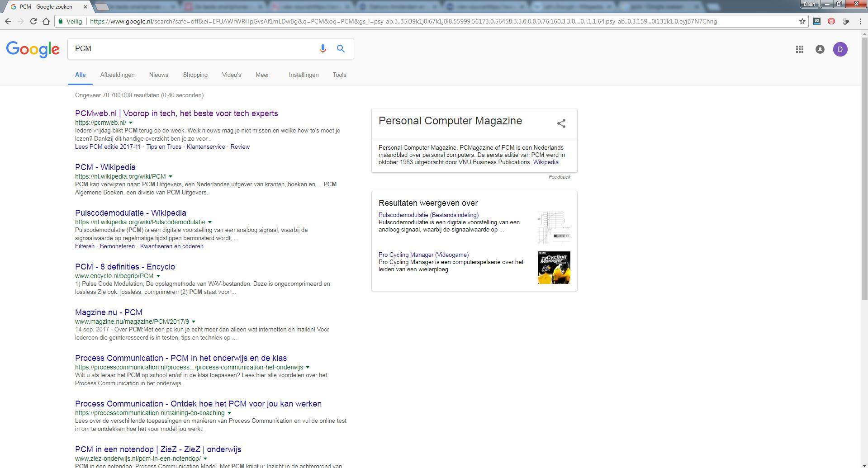
Task: Open the Daan profile switcher button
Action: click(x=809, y=4)
